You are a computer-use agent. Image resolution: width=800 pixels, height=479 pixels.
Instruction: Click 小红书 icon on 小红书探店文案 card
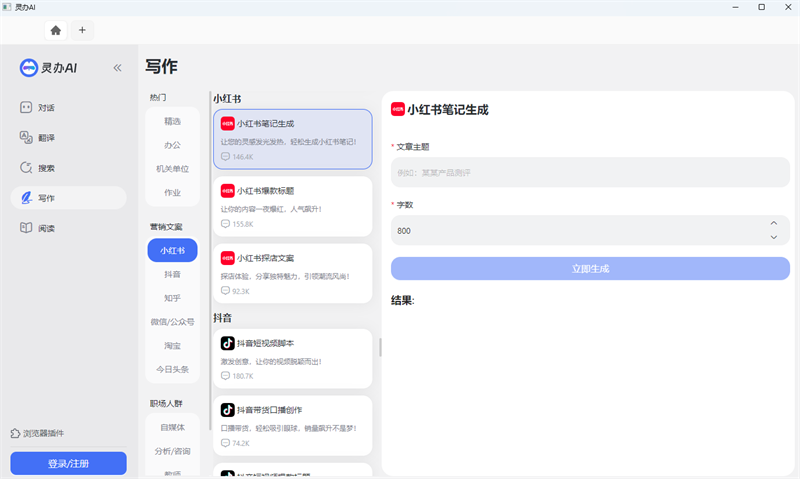click(228, 258)
